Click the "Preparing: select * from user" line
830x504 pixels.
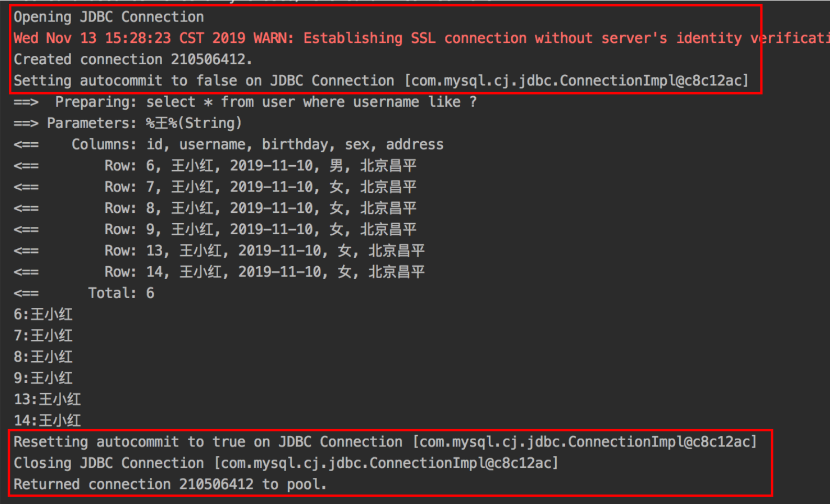[266, 102]
